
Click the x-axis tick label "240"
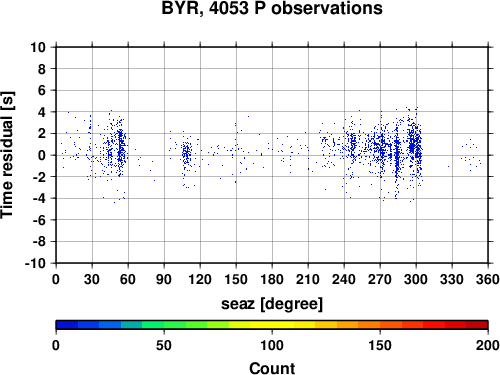(x=344, y=279)
